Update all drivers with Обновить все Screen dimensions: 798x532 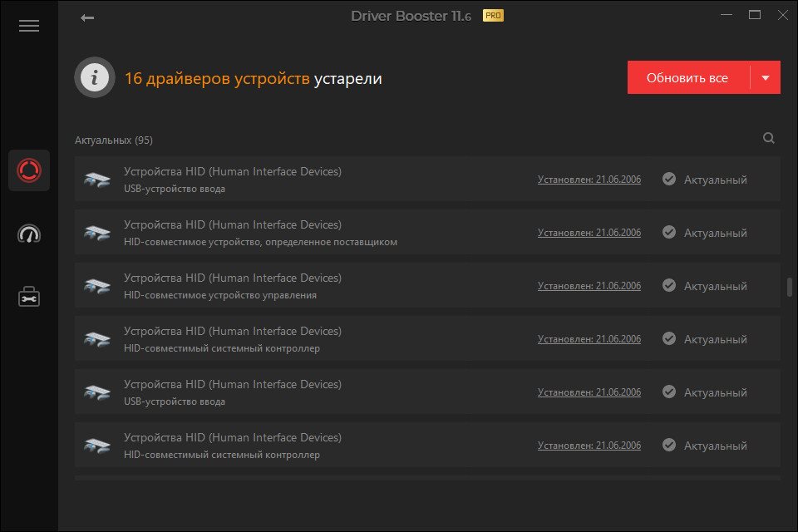click(688, 77)
